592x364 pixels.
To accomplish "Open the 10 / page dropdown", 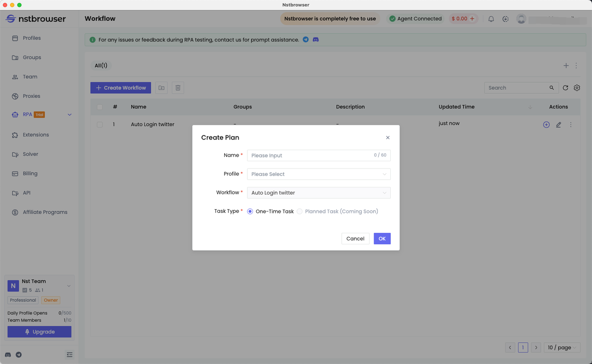I will [562, 347].
